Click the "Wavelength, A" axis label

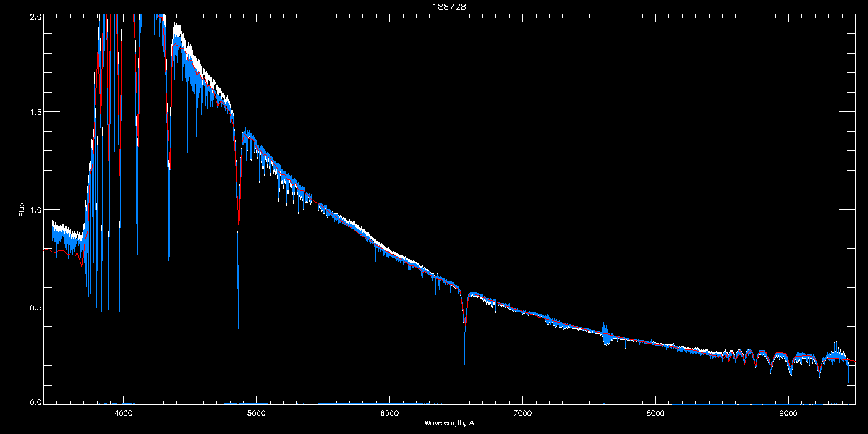pyautogui.click(x=448, y=422)
